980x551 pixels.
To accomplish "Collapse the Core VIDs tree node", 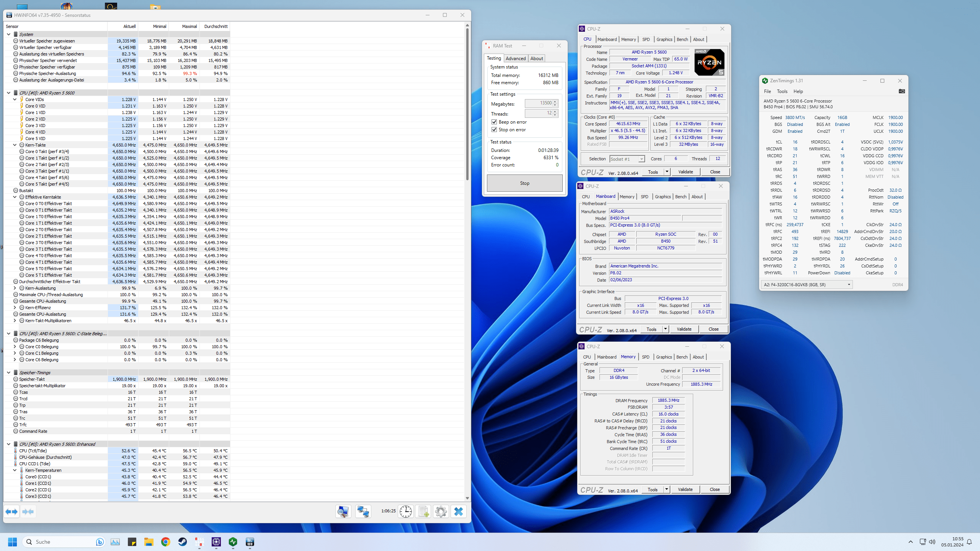I will point(15,99).
